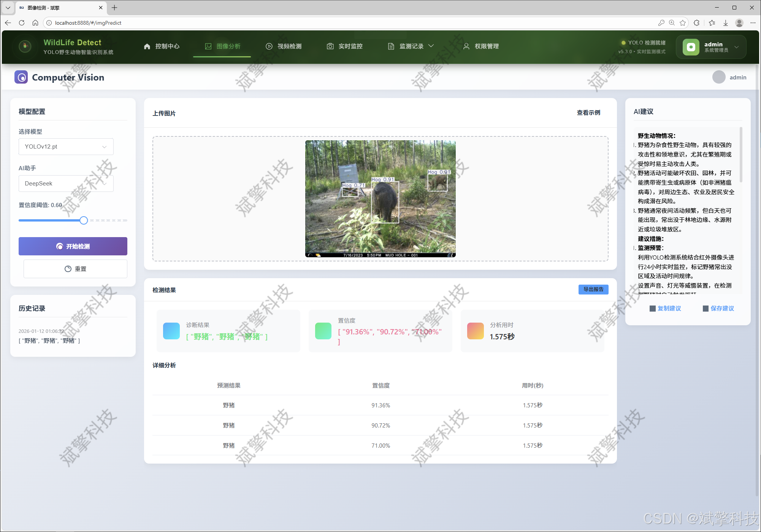The image size is (761, 532).
Task: Click the copy icon beside 复制建议
Action: [652, 309]
